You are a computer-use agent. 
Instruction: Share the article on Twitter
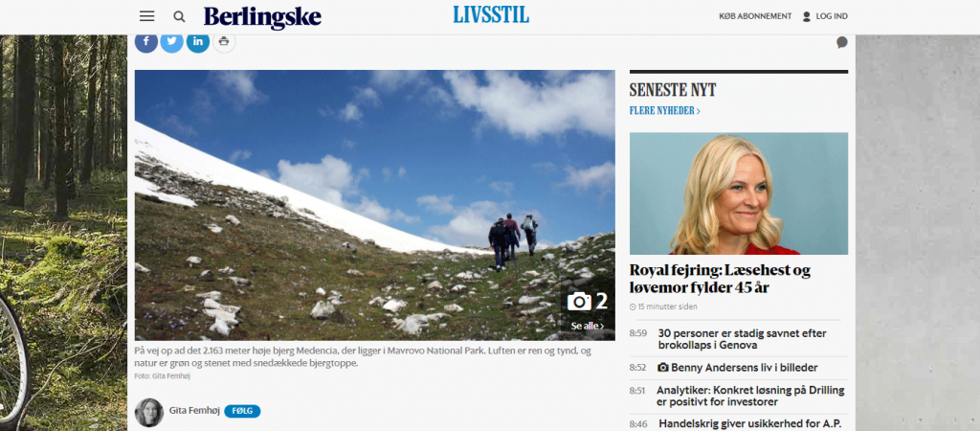[x=172, y=42]
